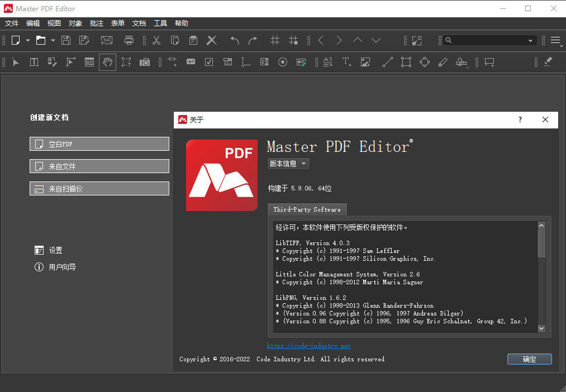Open the new document dropdown arrow

pyautogui.click(x=27, y=40)
